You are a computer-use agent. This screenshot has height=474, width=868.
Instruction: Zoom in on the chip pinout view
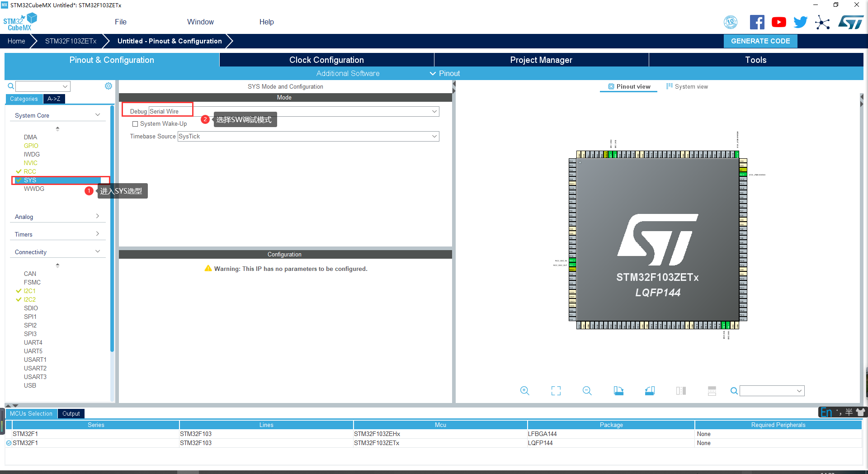coord(524,390)
